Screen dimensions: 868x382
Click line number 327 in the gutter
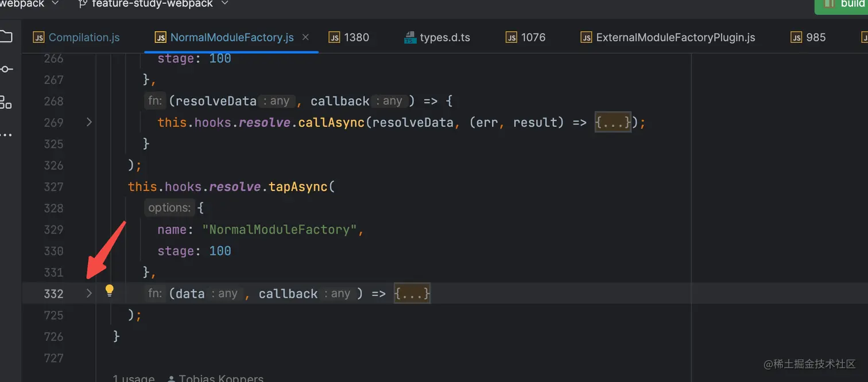[53, 186]
